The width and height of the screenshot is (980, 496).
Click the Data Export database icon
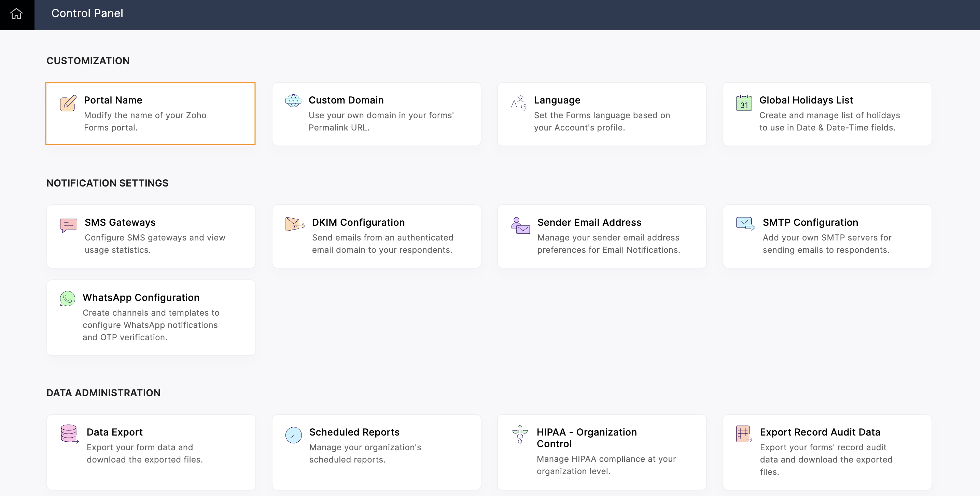(69, 434)
